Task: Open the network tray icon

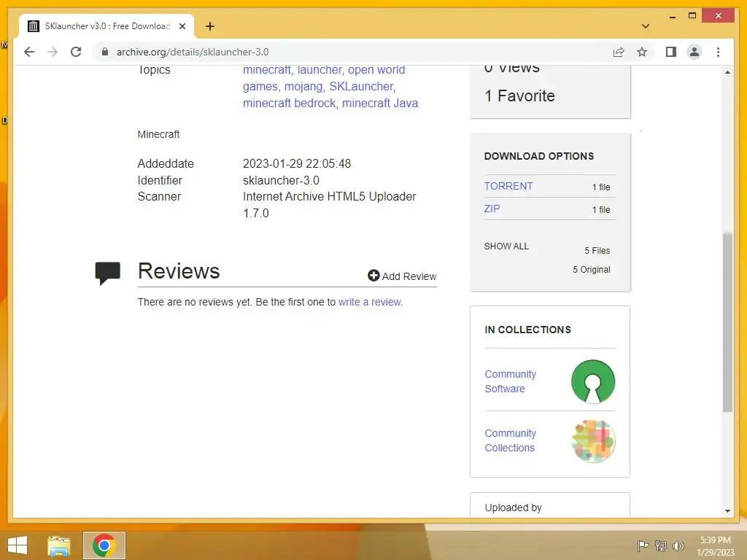Action: [x=660, y=545]
